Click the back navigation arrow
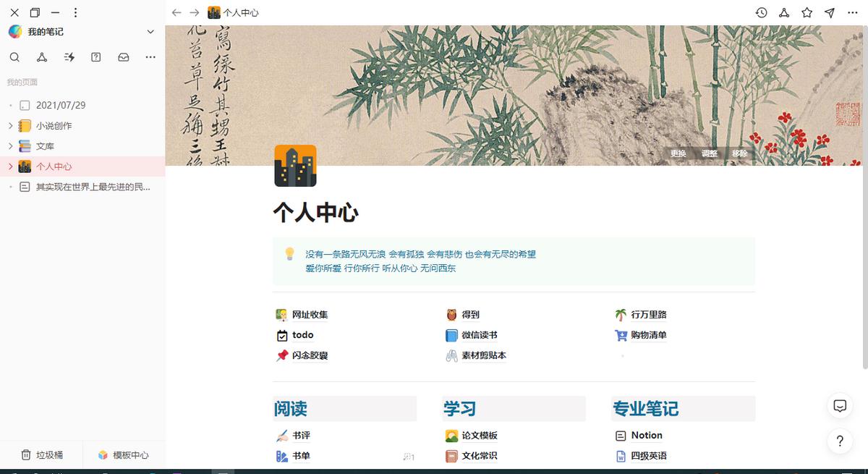This screenshot has height=474, width=868. [x=176, y=12]
